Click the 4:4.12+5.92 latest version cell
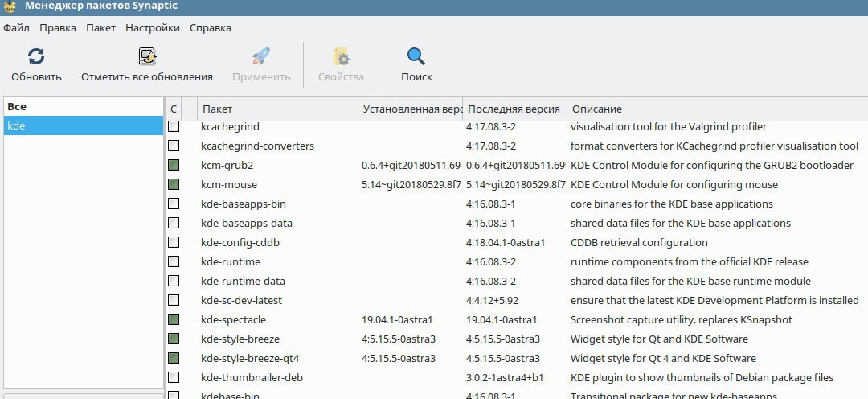 pos(492,300)
